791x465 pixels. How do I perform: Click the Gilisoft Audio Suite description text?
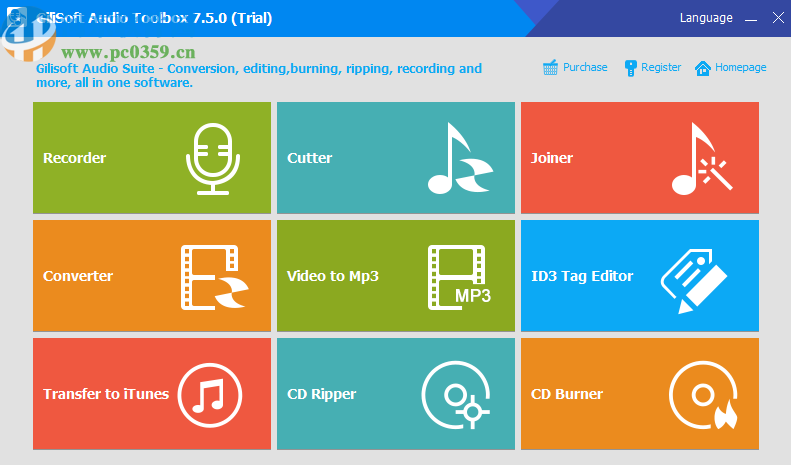click(x=259, y=75)
